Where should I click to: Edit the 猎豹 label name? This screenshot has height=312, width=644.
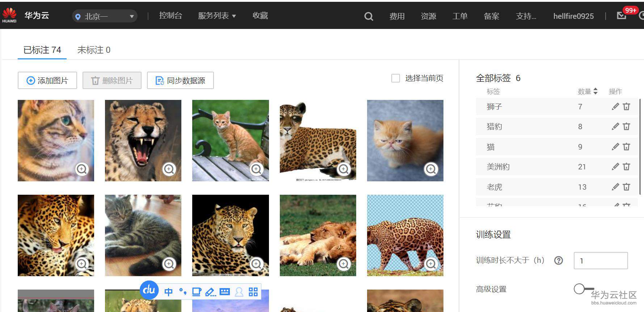(x=615, y=126)
